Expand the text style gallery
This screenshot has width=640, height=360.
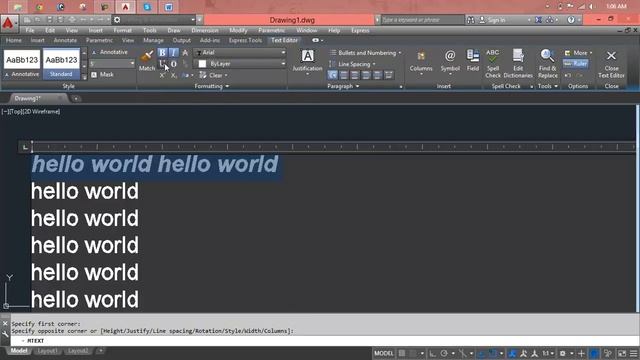(x=84, y=76)
